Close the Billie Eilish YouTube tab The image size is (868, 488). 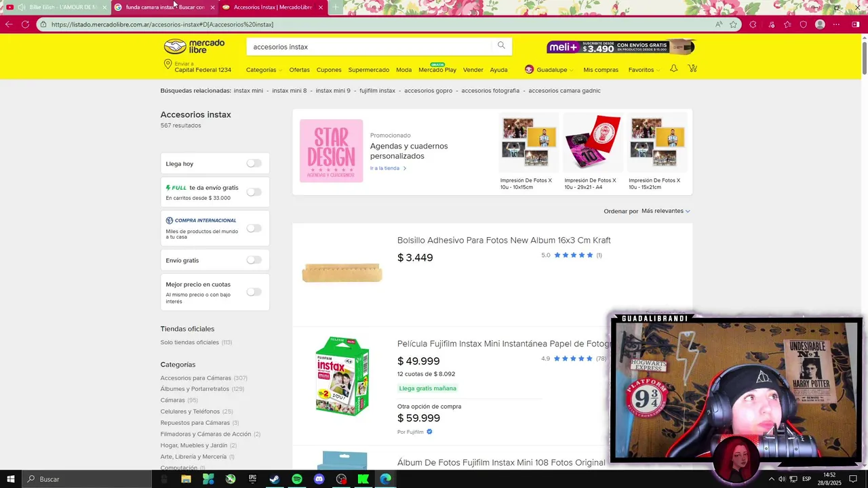[104, 7]
